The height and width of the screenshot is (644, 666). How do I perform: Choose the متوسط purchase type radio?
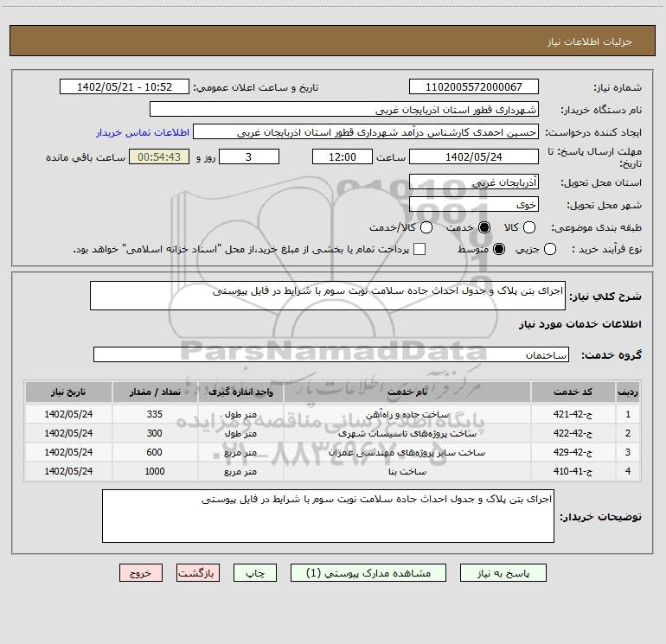pyautogui.click(x=499, y=249)
